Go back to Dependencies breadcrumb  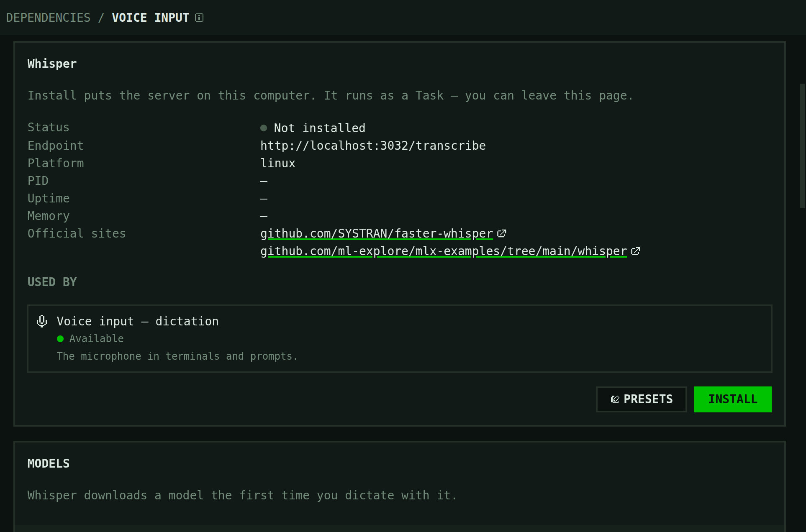[48, 18]
